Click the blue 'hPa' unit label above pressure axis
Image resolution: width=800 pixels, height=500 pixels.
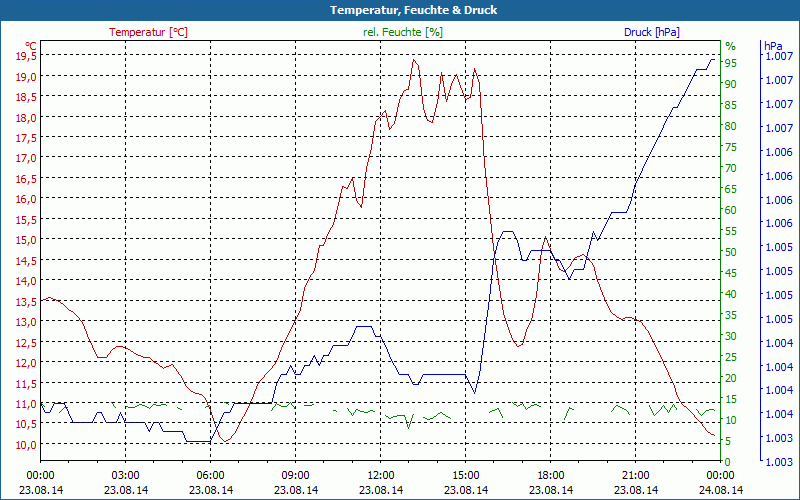(773, 46)
